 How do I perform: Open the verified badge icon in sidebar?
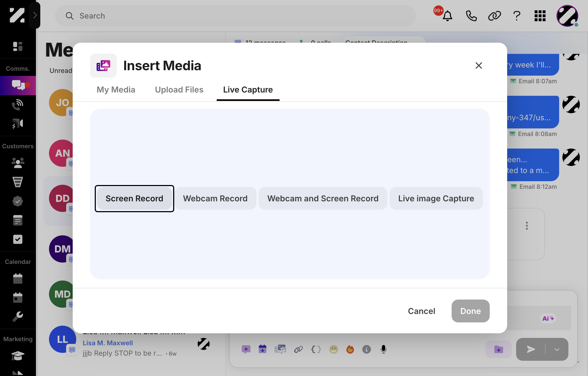18,201
